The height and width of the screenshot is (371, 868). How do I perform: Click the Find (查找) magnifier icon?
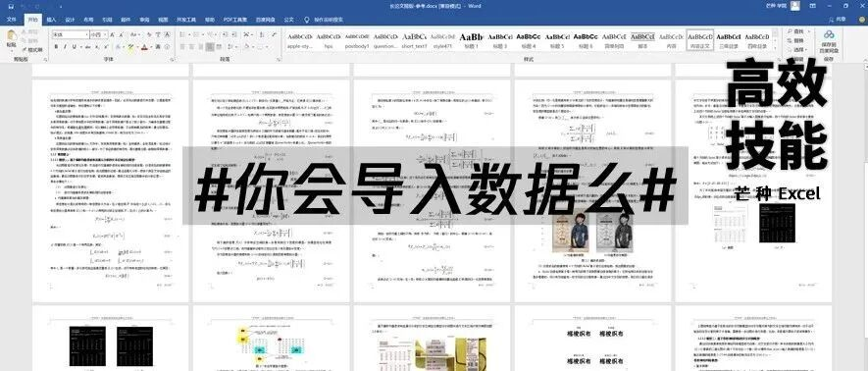(790, 32)
